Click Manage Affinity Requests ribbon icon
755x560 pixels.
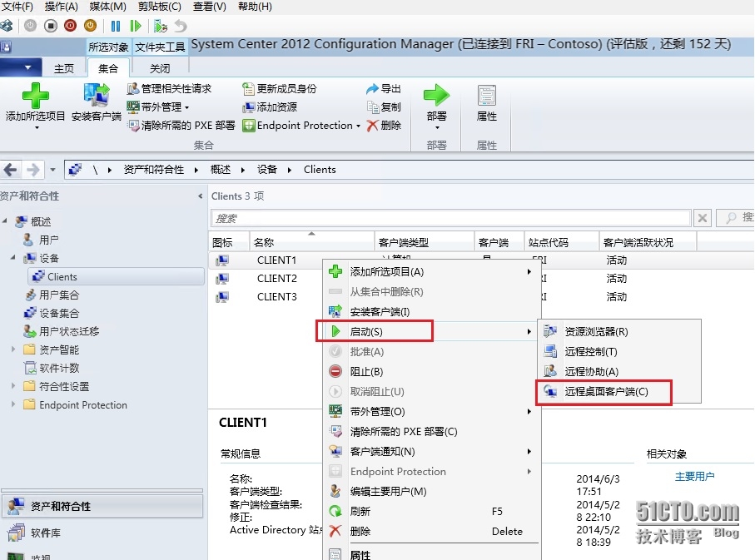coord(133,89)
